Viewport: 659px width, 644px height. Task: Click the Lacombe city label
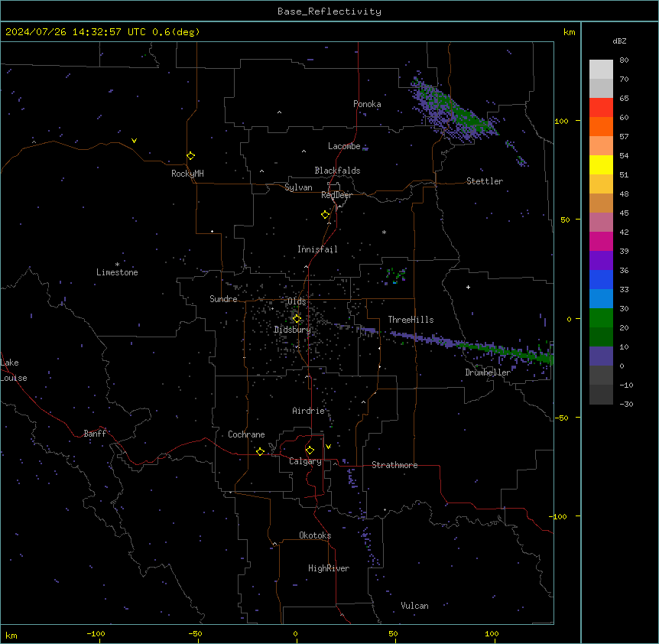[344, 146]
